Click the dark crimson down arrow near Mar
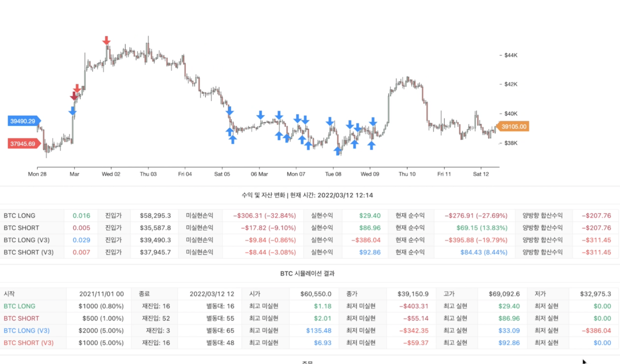The height and width of the screenshot is (364, 620). point(74,96)
